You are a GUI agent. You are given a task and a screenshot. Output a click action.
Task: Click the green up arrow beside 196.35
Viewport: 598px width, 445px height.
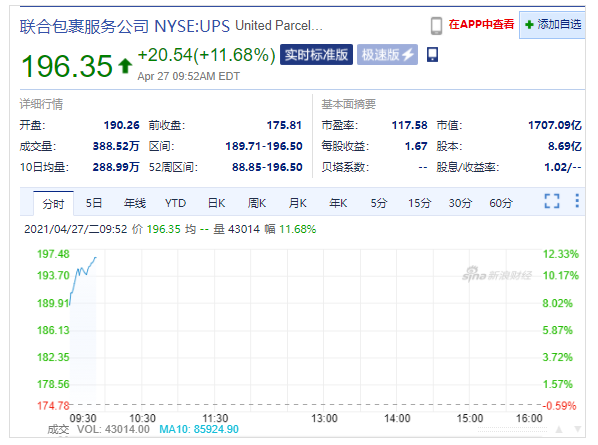[125, 66]
